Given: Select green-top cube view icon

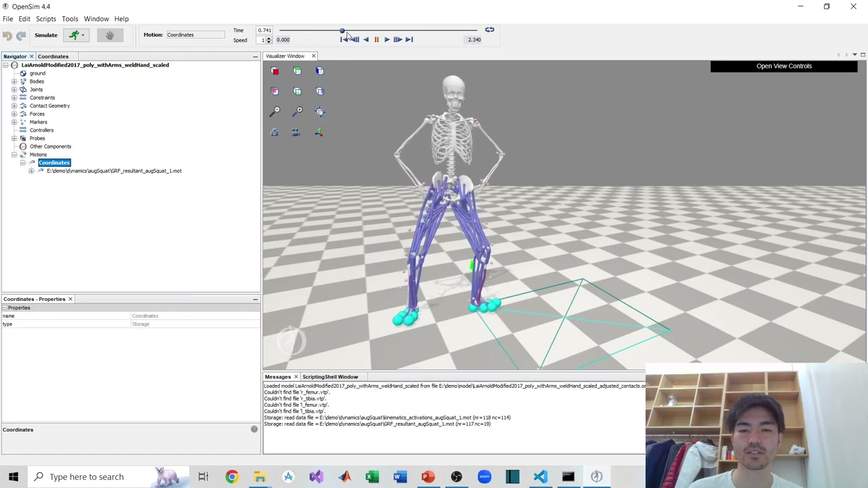Looking at the screenshot, I should pos(297,70).
